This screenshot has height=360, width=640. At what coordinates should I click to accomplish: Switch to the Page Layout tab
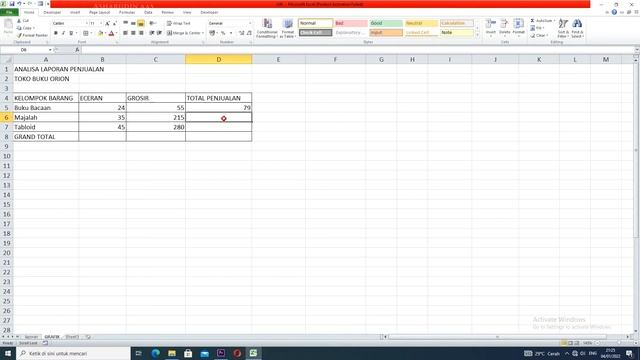coord(99,13)
